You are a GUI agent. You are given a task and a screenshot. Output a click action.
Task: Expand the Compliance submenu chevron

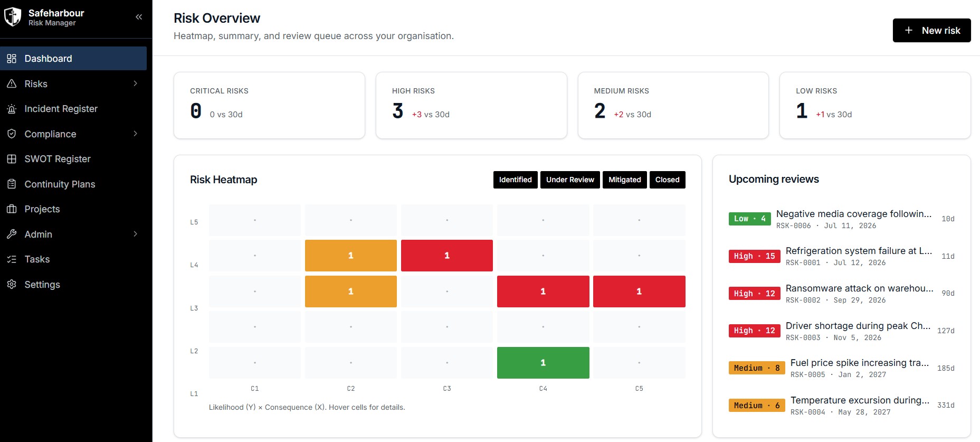click(136, 134)
